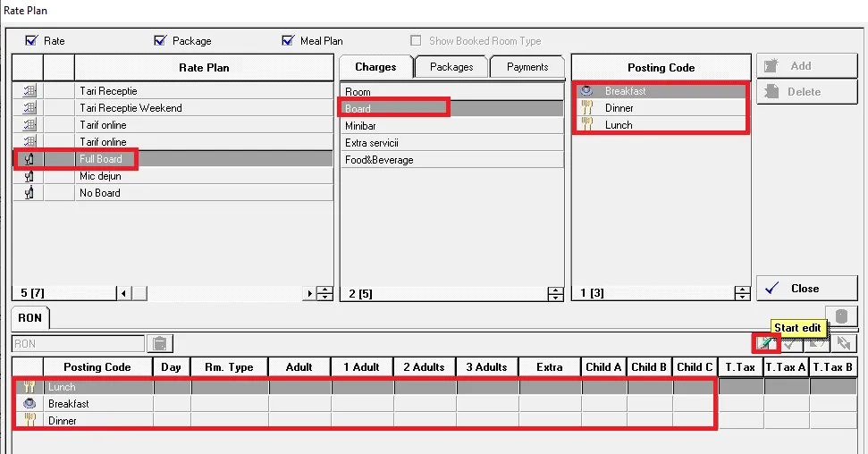Click the Delete button
The width and height of the screenshot is (868, 454).
coord(807,92)
